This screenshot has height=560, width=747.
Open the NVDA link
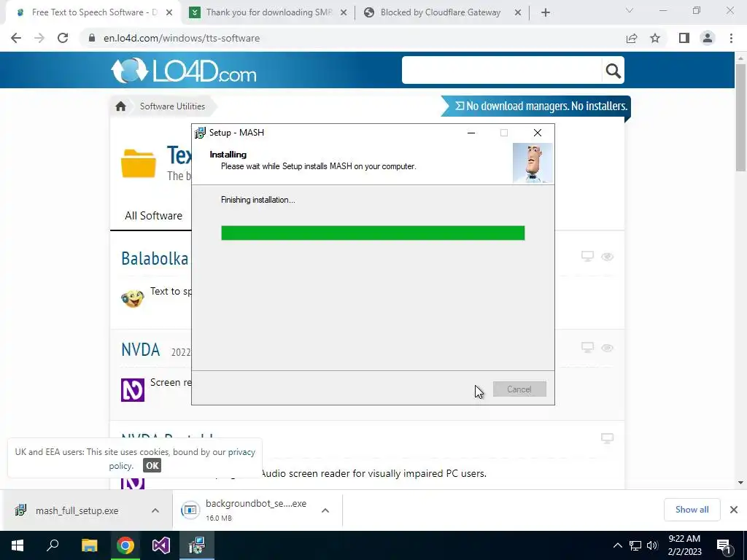(141, 349)
